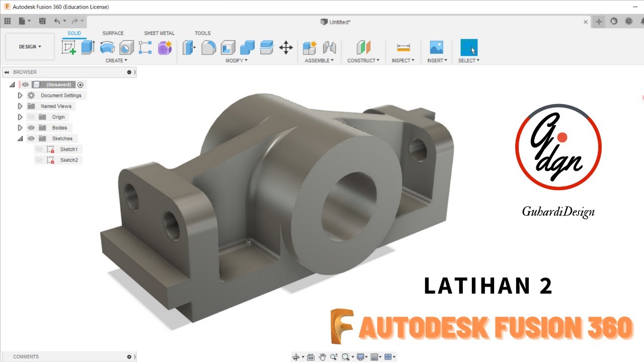Viewport: 644px width, 362px height.
Task: Open the INSERT dropdown menu
Action: pos(437,60)
